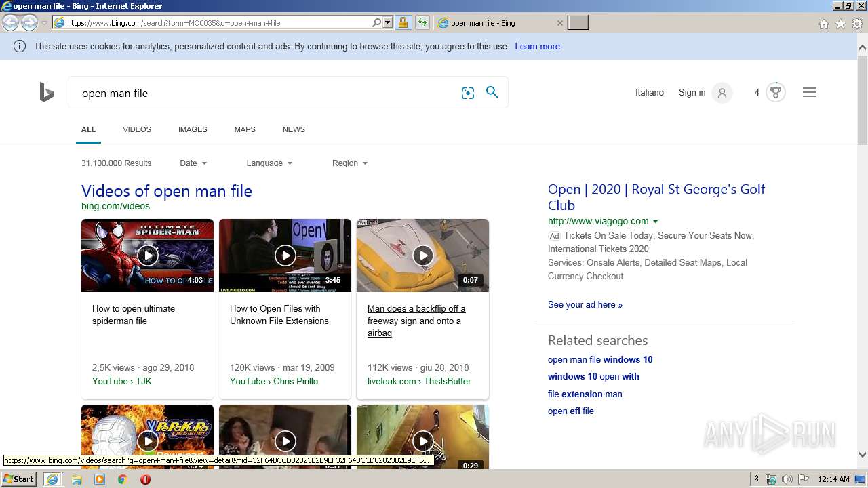Click Learn more cookie link

point(537,46)
